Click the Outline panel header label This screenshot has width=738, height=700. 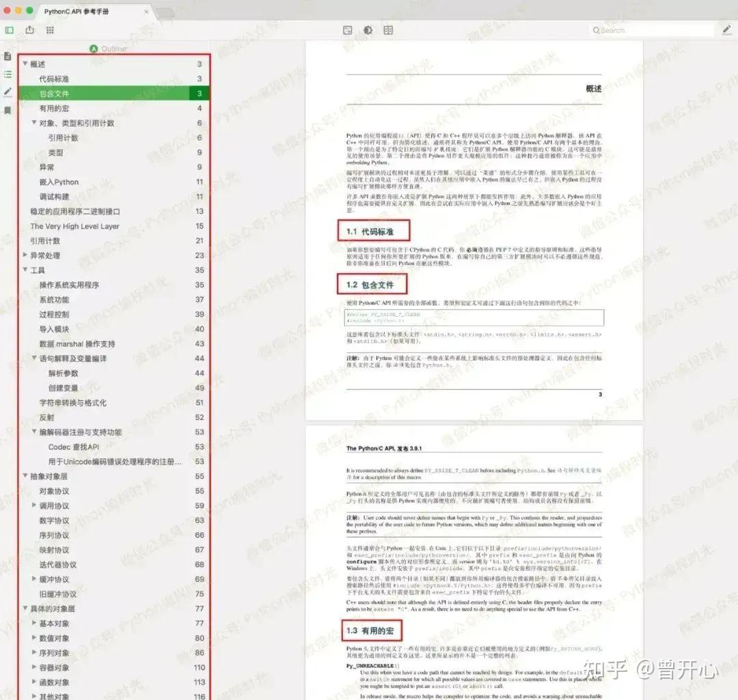(113, 48)
